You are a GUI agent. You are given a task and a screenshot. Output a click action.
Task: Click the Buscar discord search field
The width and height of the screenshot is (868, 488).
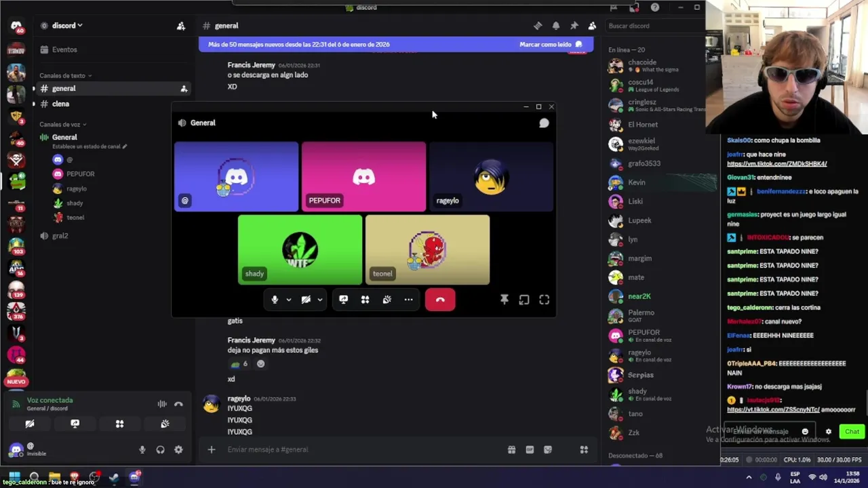coord(654,26)
